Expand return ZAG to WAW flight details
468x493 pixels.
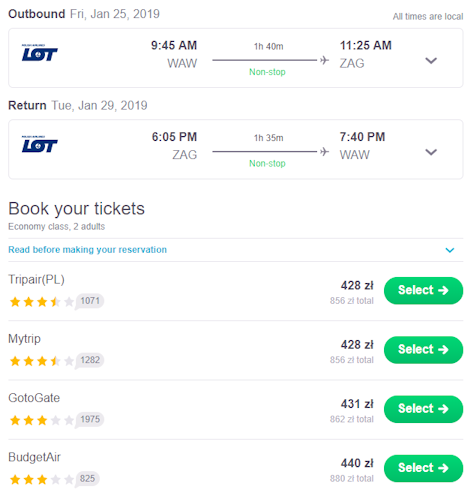tap(431, 152)
